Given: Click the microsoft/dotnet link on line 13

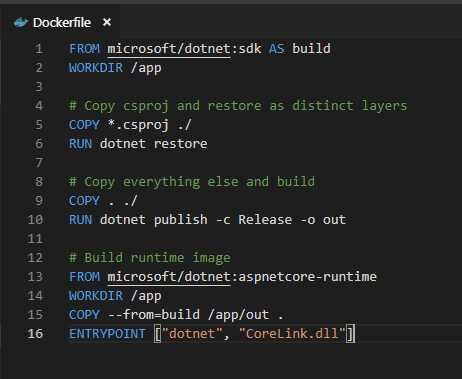Looking at the screenshot, I should click(169, 277).
